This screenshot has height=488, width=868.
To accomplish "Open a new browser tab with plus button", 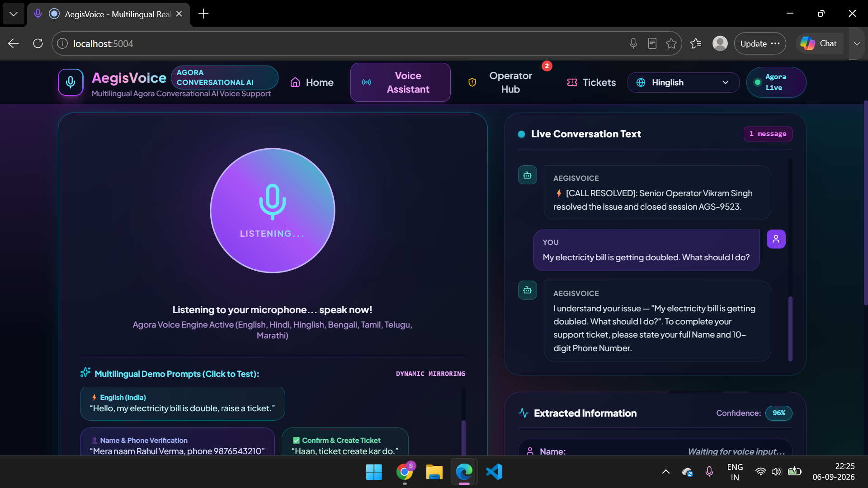I will coord(203,14).
